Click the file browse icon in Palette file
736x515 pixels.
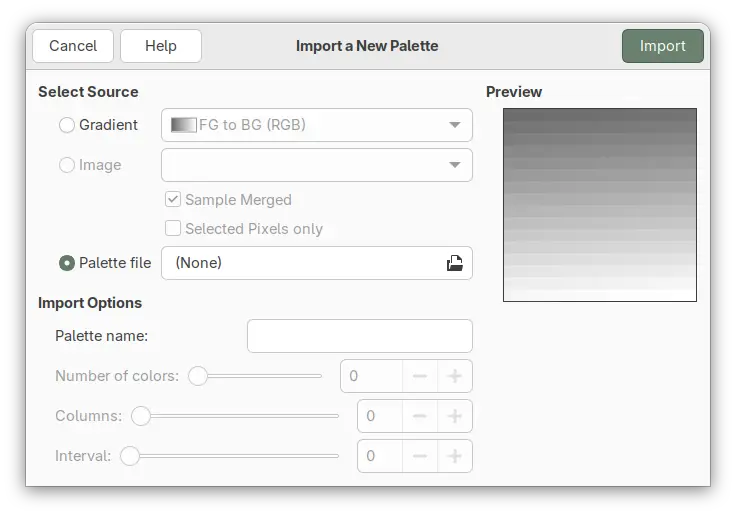pos(454,263)
